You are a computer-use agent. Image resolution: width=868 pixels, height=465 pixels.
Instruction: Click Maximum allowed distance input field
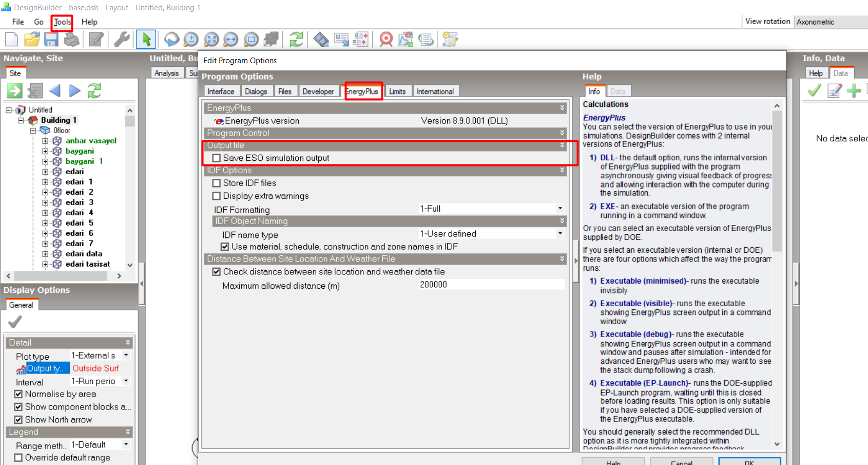point(492,285)
